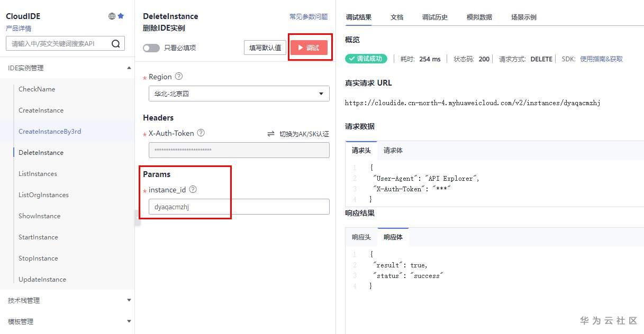Click the globe icon beside CloudIDE title
Screen dimensions: 644x334
pos(112,16)
